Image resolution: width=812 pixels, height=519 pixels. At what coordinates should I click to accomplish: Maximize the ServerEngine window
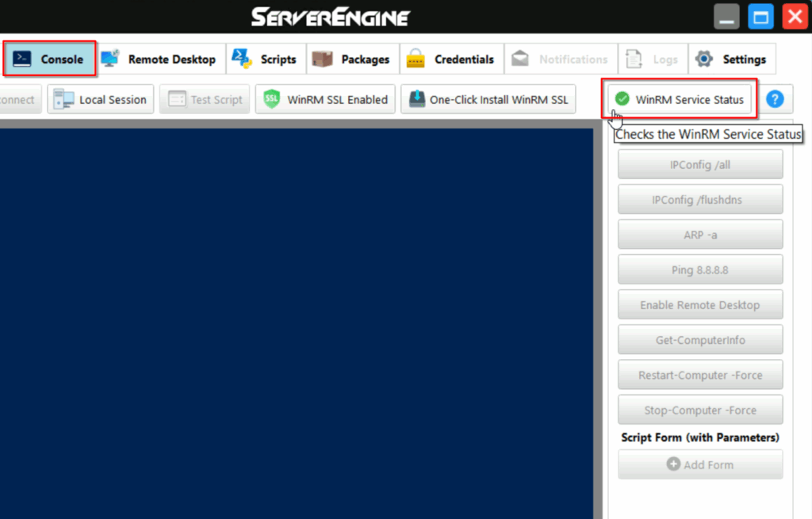[x=760, y=17]
